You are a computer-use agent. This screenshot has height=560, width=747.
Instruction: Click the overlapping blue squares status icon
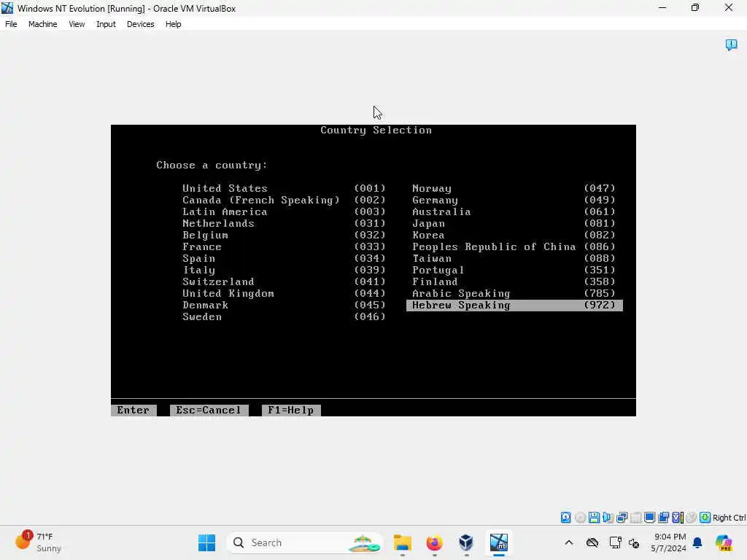pyautogui.click(x=663, y=517)
